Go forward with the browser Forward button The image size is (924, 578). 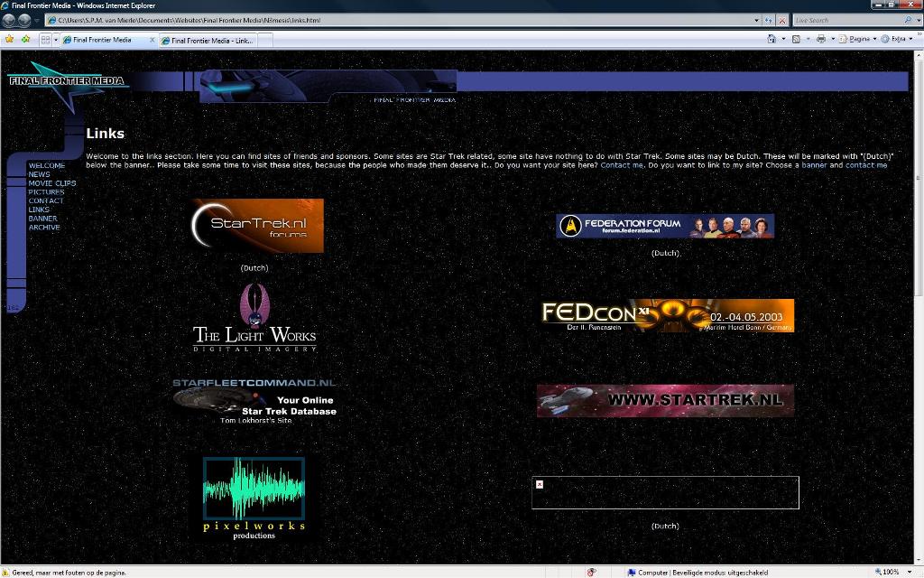[x=24, y=20]
